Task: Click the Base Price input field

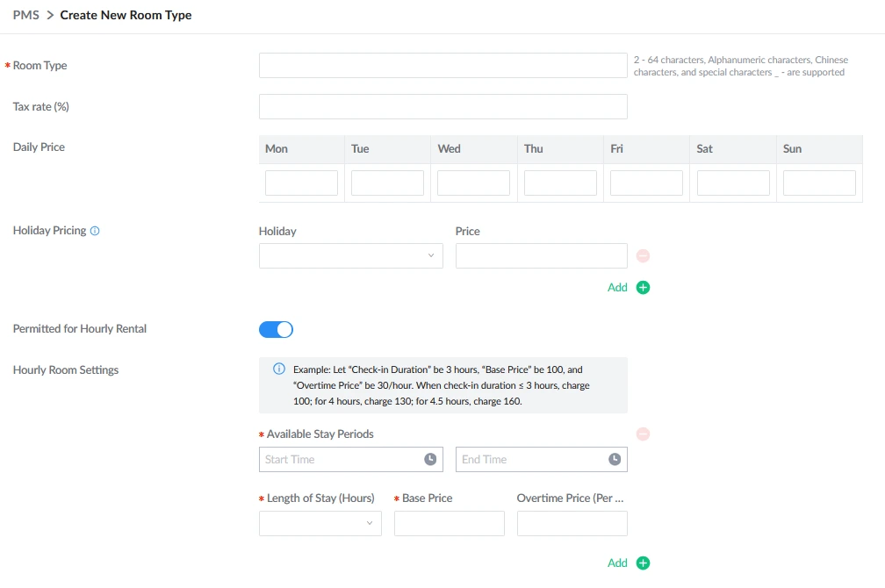Action: 449,524
